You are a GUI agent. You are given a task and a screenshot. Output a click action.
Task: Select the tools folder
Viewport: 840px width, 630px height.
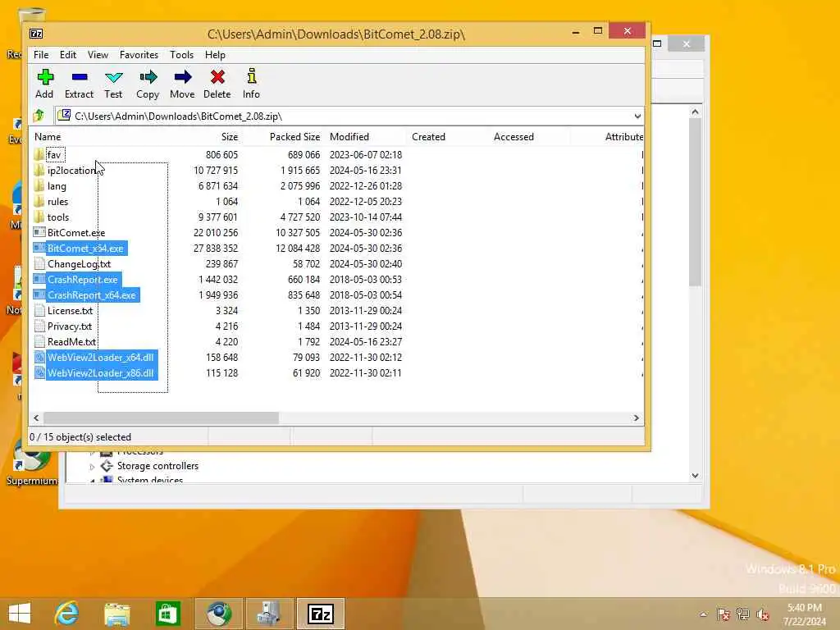(x=51, y=217)
